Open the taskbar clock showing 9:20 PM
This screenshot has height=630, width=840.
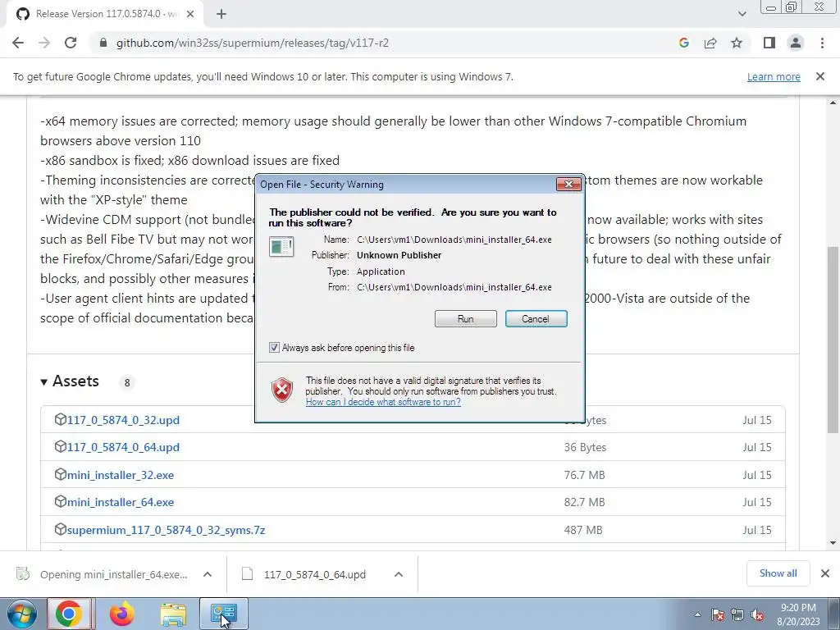click(798, 614)
